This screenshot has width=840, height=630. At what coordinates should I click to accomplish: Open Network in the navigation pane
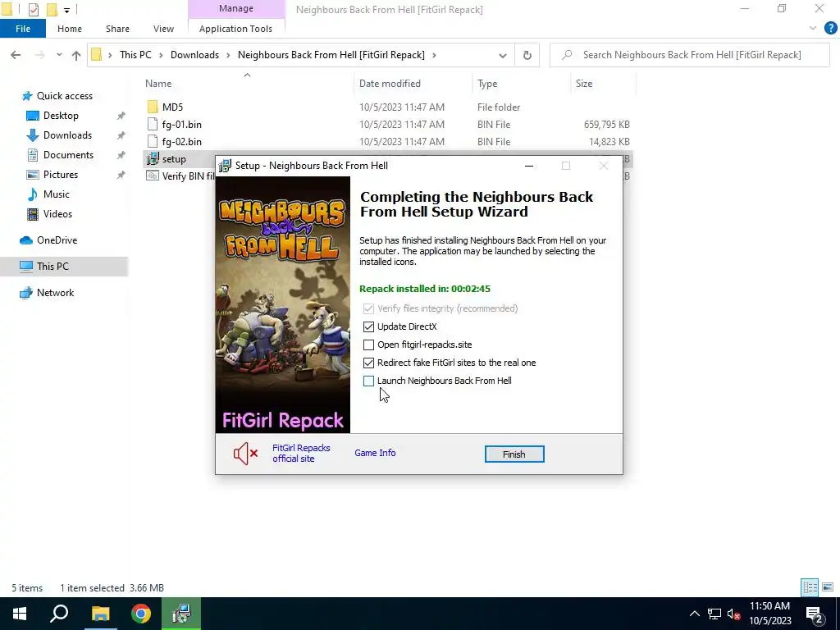click(55, 293)
